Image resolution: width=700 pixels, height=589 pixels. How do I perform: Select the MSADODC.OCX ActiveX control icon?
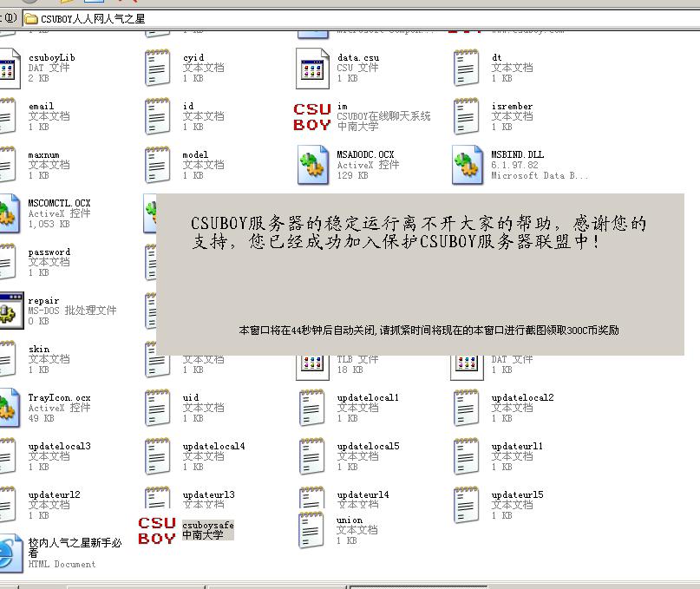312,165
